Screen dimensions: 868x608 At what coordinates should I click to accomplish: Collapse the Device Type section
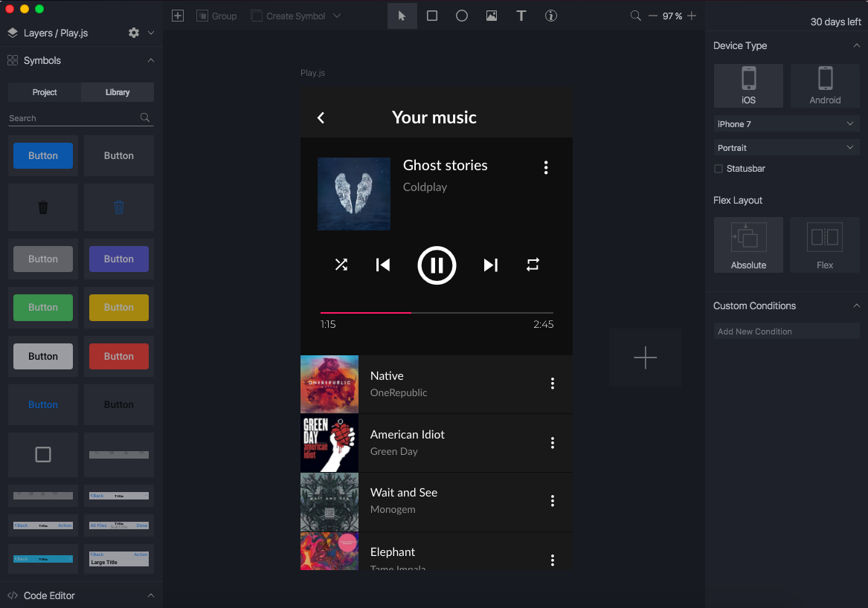(x=856, y=45)
